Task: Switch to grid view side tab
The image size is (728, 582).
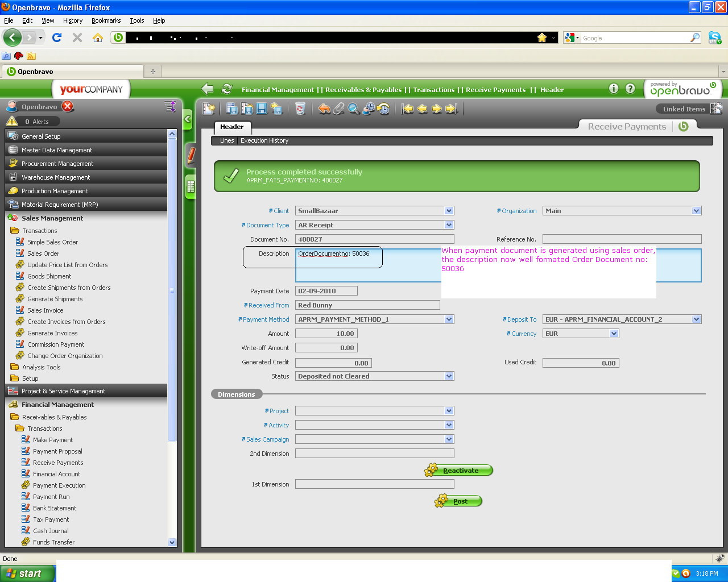Action: tap(191, 186)
